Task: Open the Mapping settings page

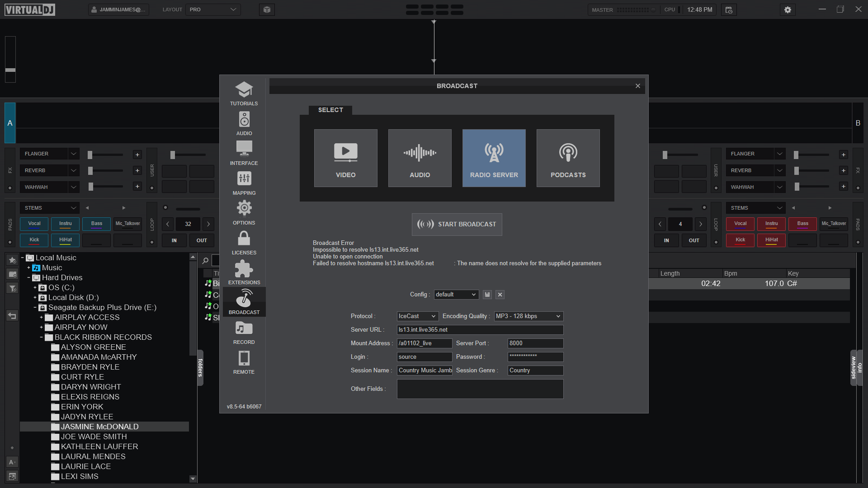Action: point(244,183)
